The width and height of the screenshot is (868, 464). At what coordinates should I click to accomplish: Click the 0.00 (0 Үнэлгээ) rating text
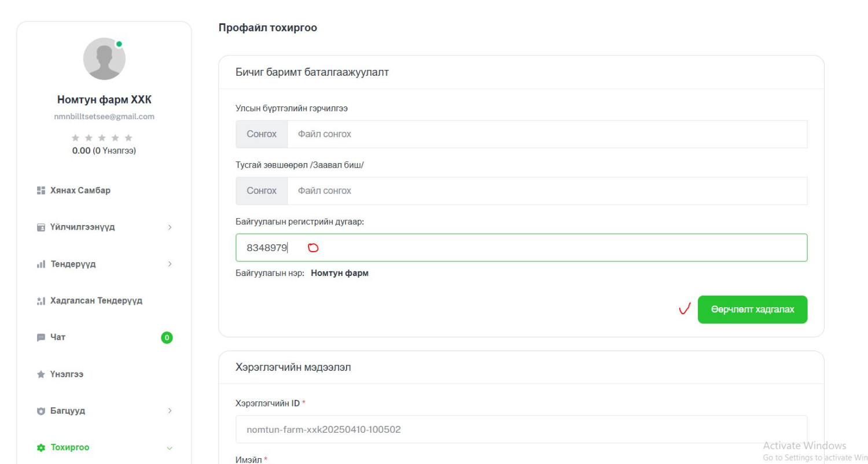point(104,150)
